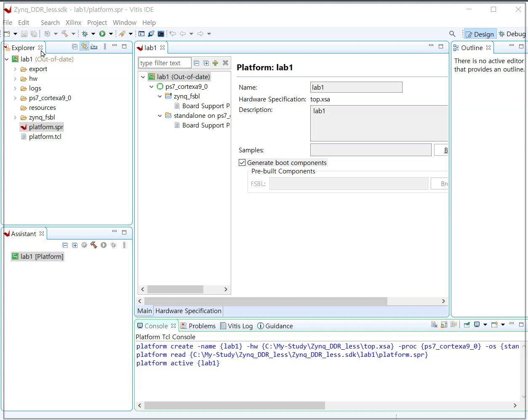Toggle Generate boot components checkbox
This screenshot has height=420, width=528.
click(x=242, y=162)
